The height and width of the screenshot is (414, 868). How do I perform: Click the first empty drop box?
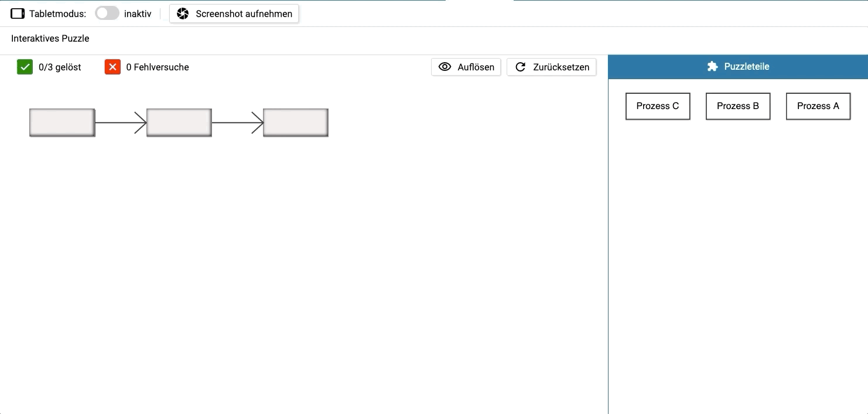[x=62, y=123]
